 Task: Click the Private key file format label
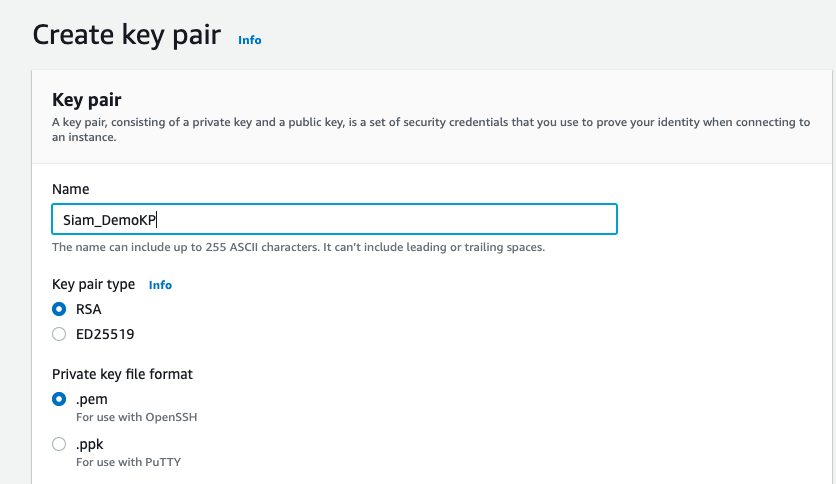tap(122, 374)
